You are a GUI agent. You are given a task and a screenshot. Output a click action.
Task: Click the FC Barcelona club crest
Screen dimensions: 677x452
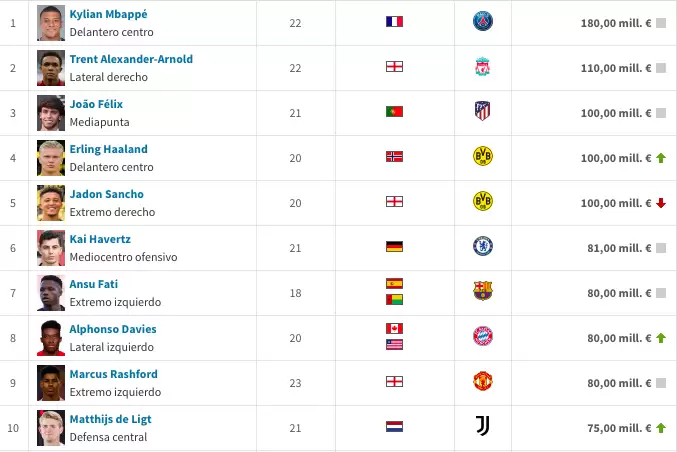pos(483,291)
